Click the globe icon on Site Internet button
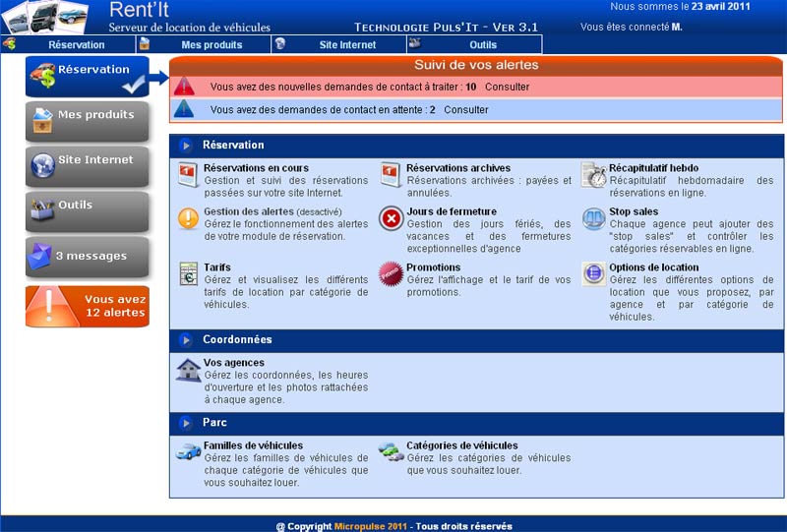 coord(42,165)
